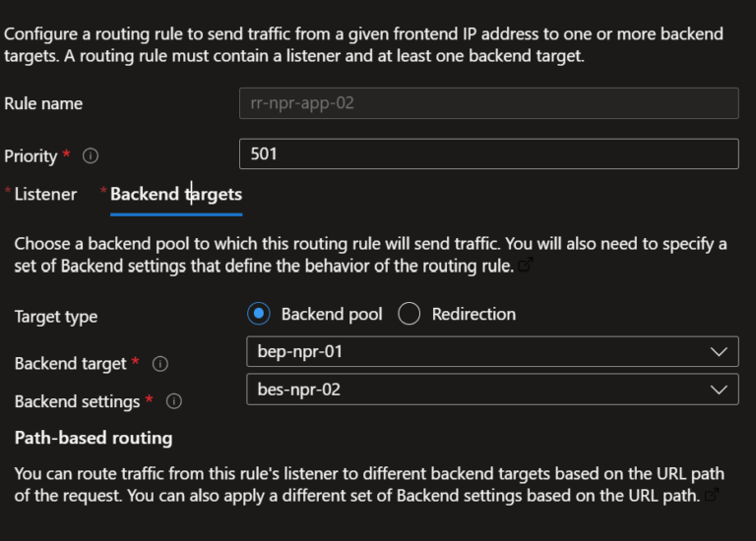Expand the bes-npr-02 backend settings dropdown

click(x=492, y=390)
